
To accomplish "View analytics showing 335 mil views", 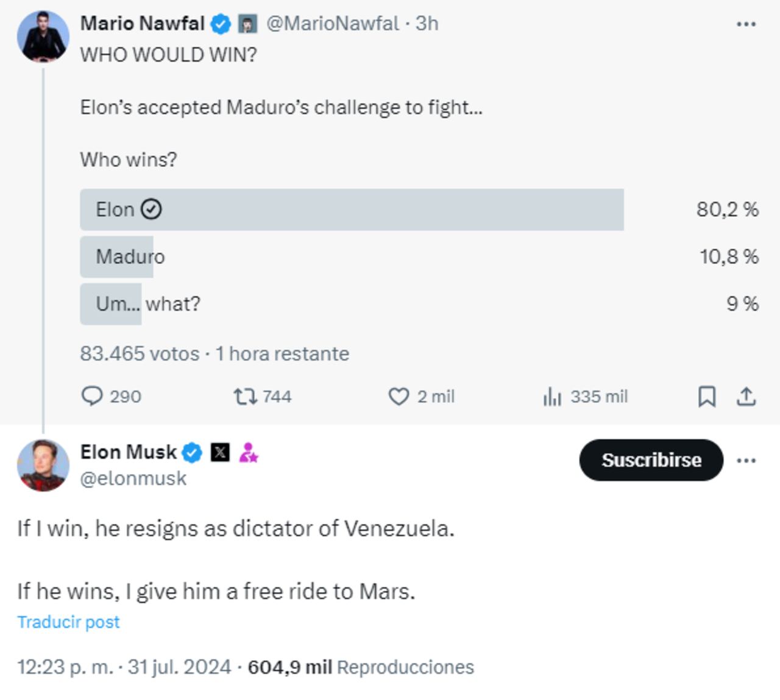I will (553, 397).
